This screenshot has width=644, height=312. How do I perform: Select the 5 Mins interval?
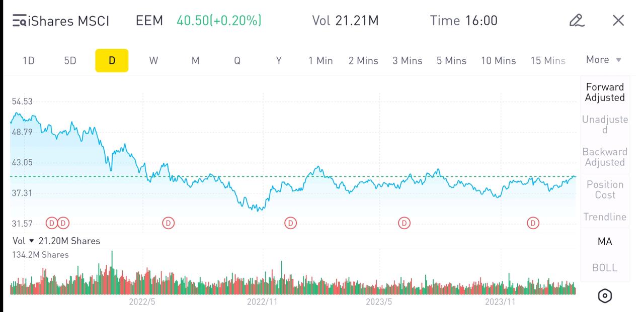tap(451, 60)
